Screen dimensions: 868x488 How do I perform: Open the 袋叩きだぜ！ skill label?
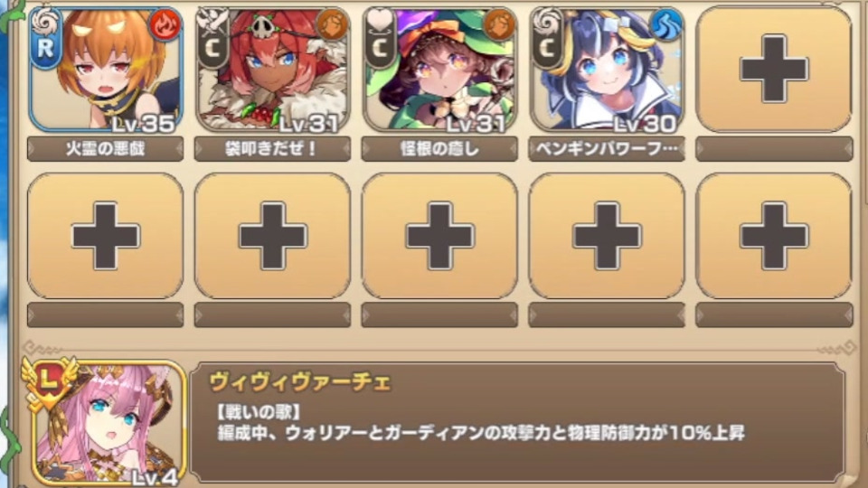272,149
